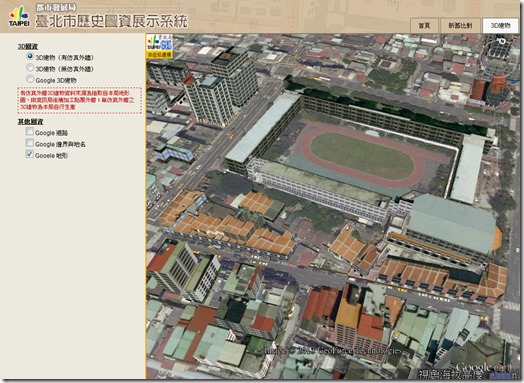Click the 3D圖資 section heading

(x=28, y=47)
